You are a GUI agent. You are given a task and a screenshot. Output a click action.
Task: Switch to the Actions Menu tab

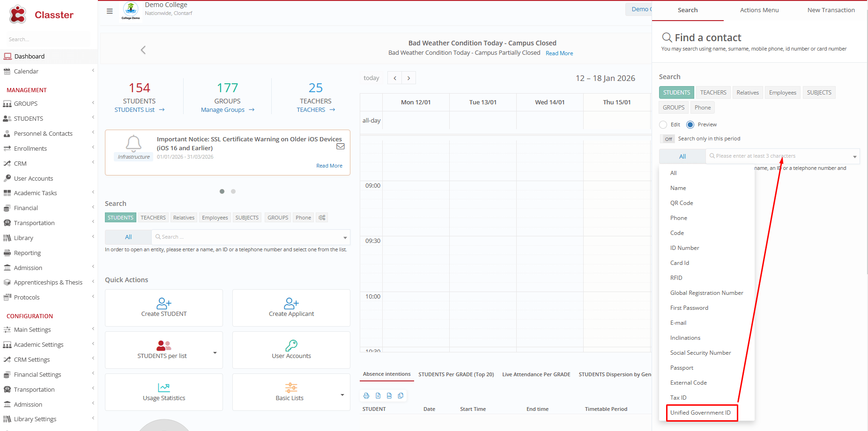(759, 10)
